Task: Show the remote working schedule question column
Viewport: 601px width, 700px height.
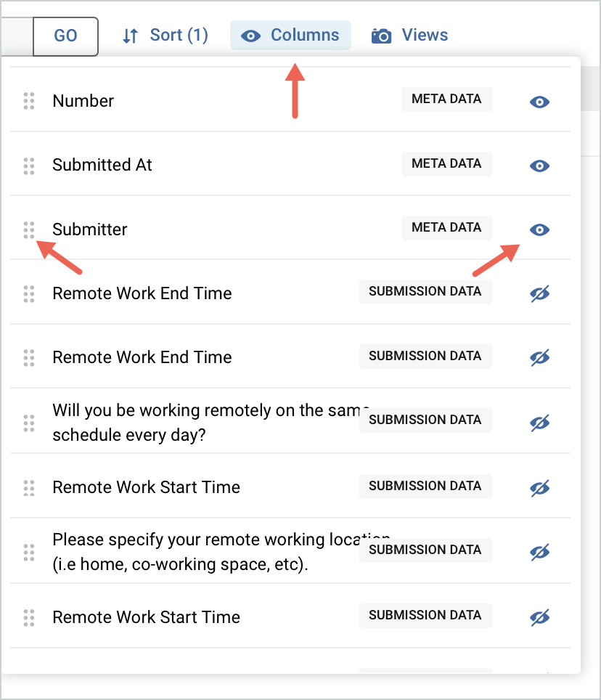Action: click(x=539, y=420)
